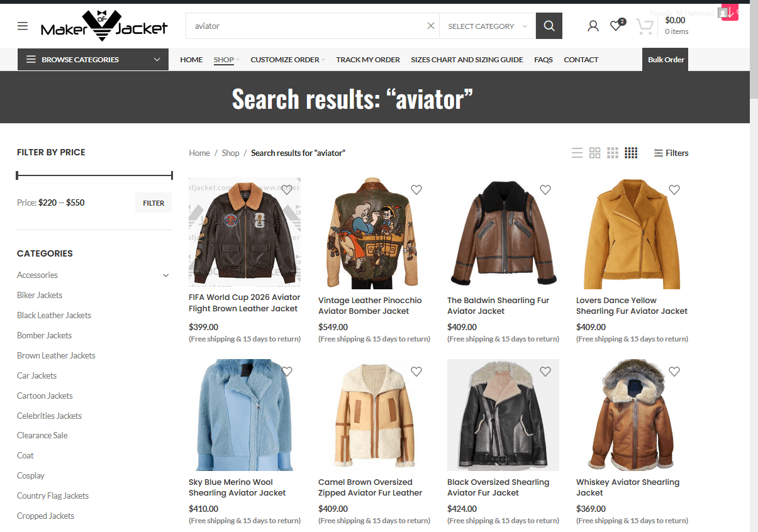Open the sky blue shearling jacket thumbnail

click(x=245, y=415)
